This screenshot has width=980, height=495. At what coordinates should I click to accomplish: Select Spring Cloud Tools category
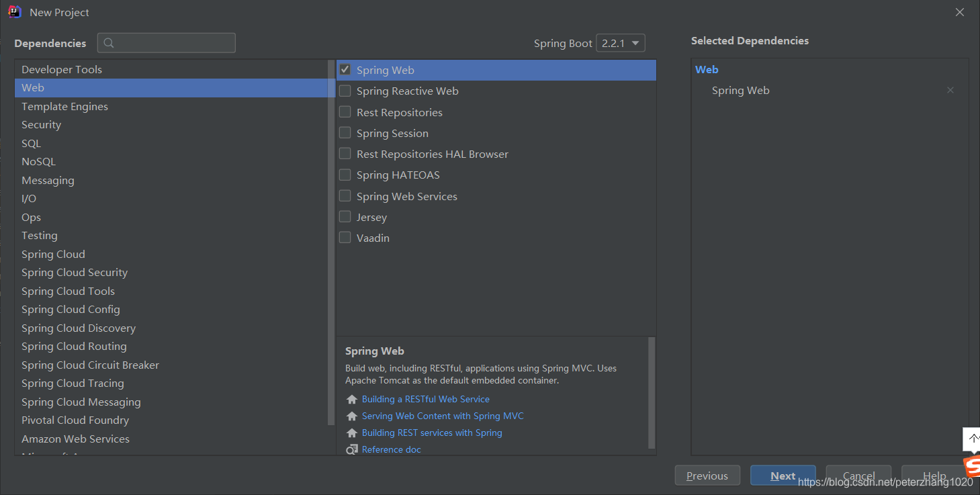171,291
